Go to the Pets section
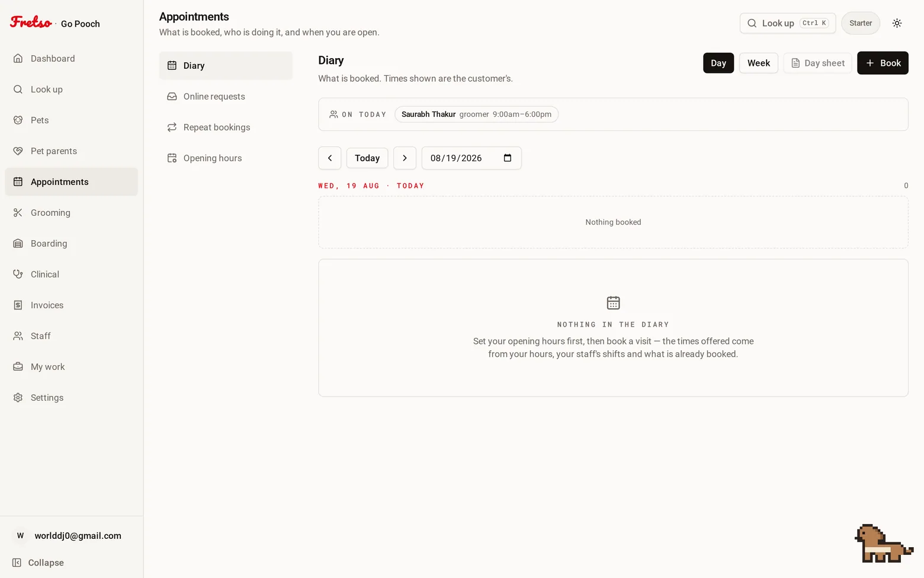 pos(71,120)
